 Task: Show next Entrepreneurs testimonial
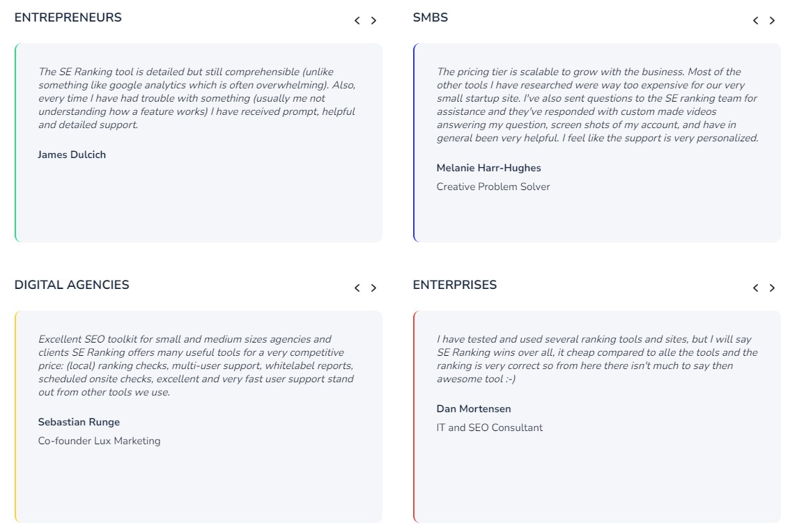tap(373, 20)
